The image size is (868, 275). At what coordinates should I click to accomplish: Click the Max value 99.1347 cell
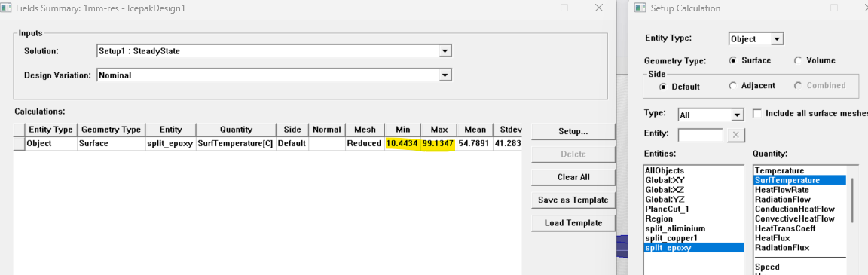point(439,143)
